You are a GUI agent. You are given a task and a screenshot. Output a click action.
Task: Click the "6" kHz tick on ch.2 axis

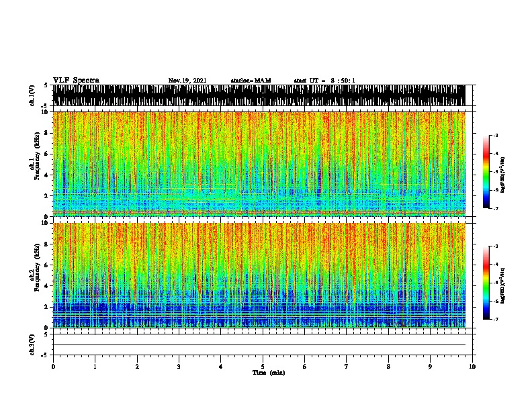[47, 265]
